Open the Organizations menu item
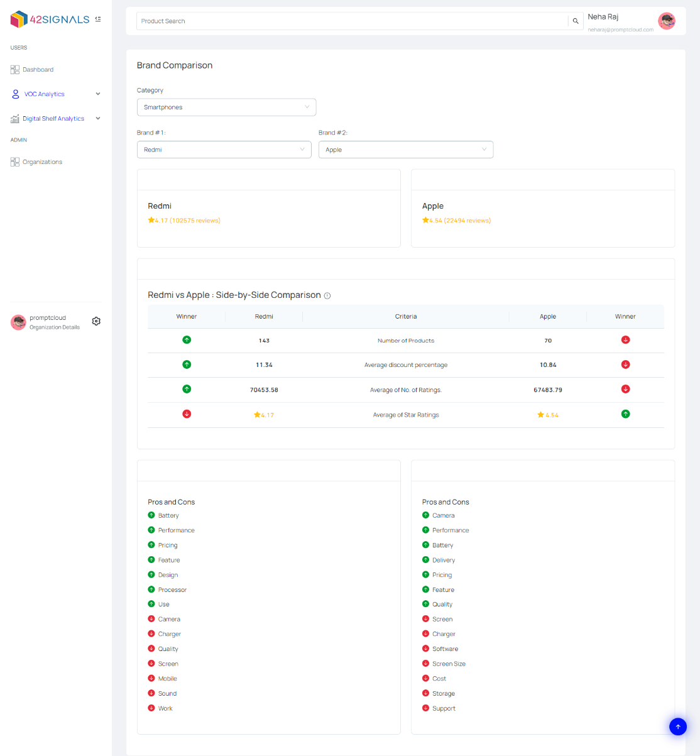The height and width of the screenshot is (756, 700). pos(43,162)
